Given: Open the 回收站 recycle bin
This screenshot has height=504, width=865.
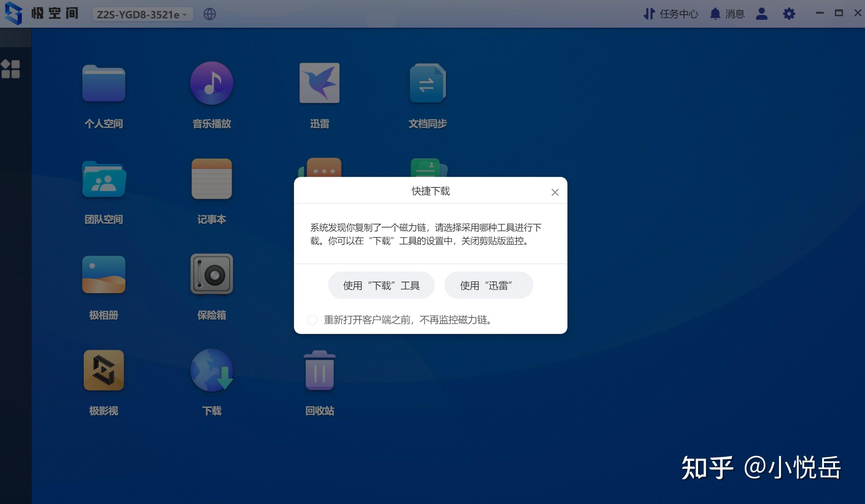Looking at the screenshot, I should (x=320, y=370).
